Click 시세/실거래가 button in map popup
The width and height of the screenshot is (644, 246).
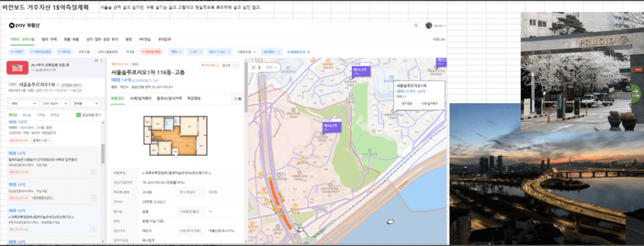tap(429, 104)
